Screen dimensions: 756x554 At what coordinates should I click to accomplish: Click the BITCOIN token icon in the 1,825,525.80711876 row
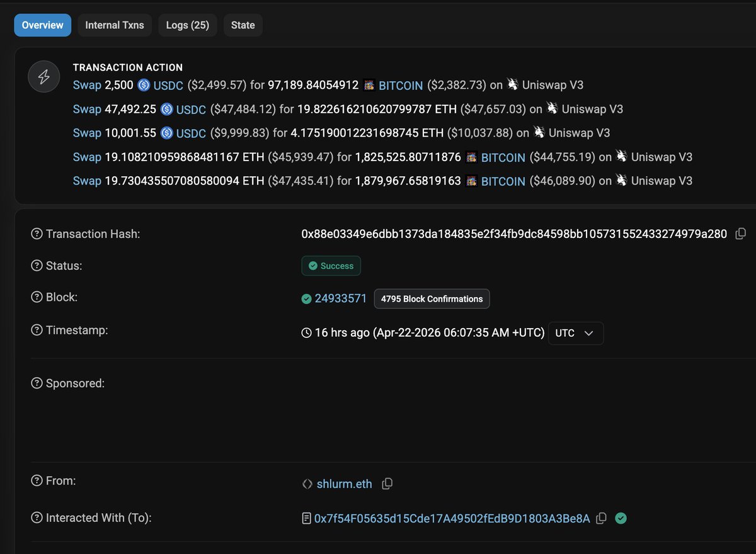pos(471,157)
